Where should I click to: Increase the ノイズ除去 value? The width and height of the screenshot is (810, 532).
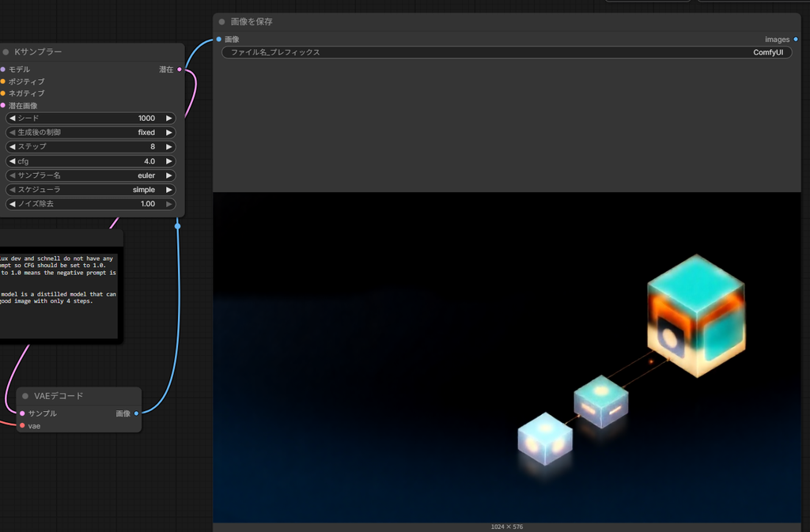(x=169, y=204)
